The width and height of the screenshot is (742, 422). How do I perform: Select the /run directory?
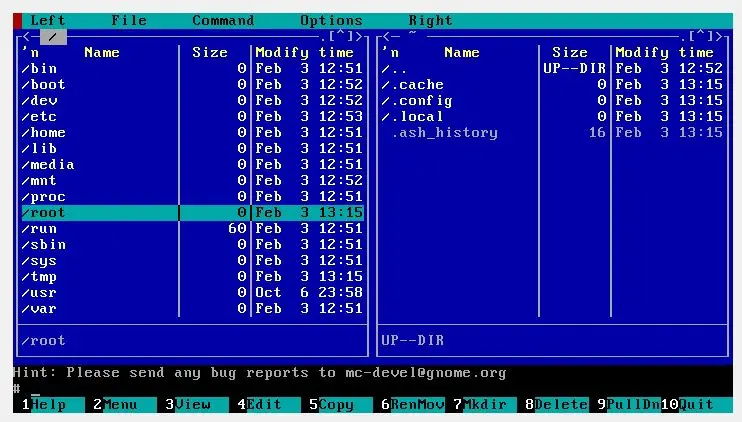point(192,229)
